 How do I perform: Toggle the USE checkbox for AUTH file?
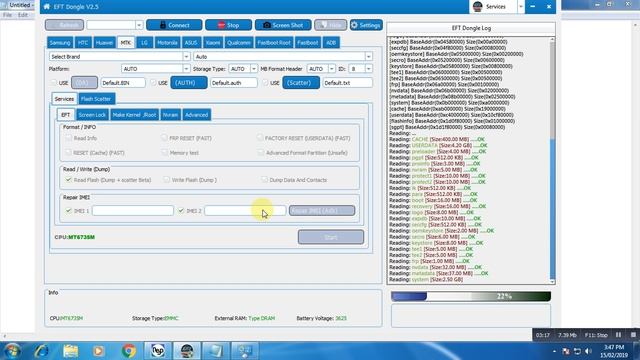click(x=153, y=82)
